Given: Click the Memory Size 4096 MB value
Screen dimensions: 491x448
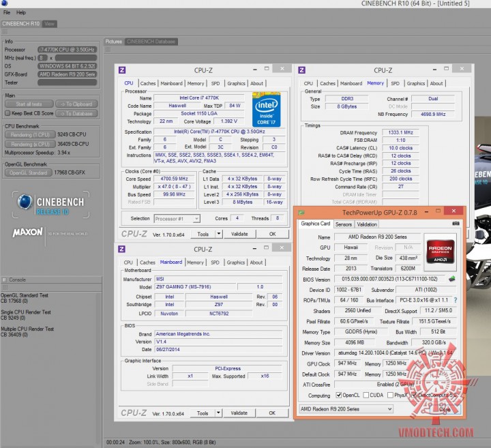Looking at the screenshot, I should tap(355, 342).
